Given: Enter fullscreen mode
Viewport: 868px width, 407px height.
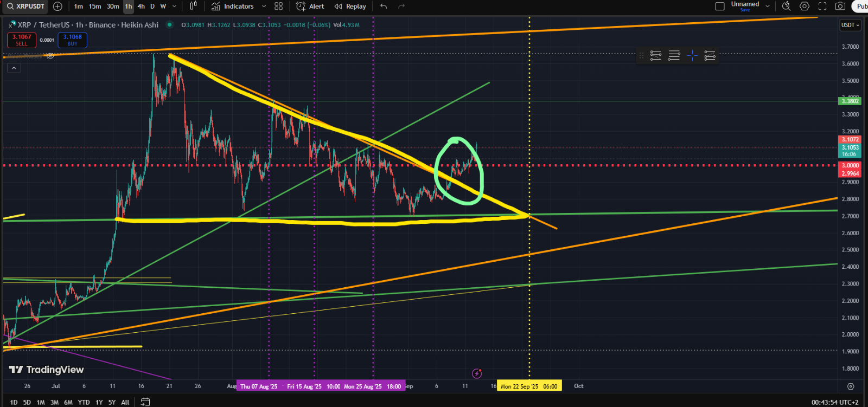Looking at the screenshot, I should point(822,7).
